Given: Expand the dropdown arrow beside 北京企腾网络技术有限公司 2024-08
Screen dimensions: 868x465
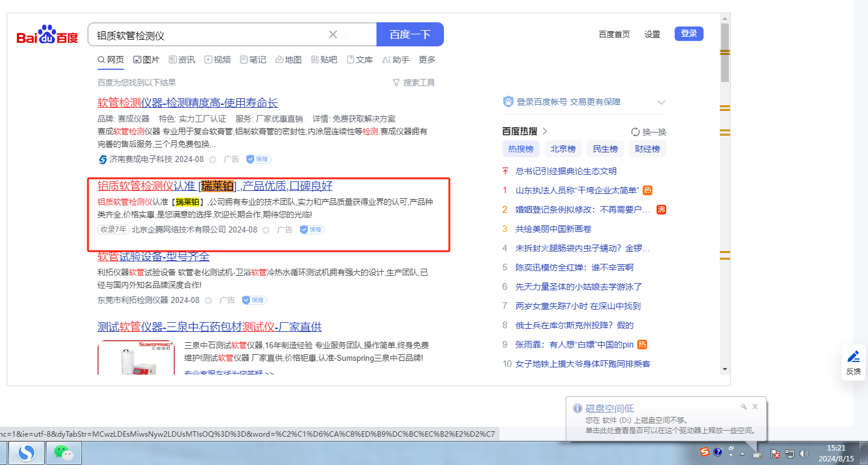Looking at the screenshot, I should coord(266,229).
